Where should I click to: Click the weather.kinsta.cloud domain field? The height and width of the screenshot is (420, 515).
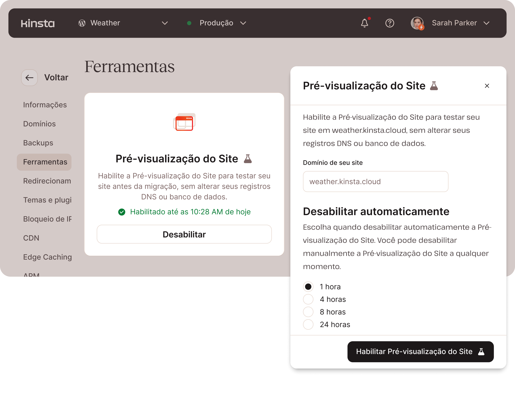tap(375, 182)
